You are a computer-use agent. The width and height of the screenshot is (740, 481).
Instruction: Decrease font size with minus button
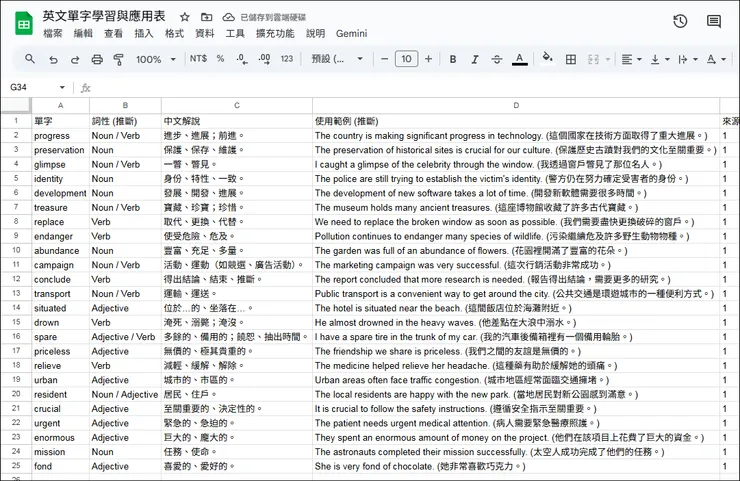point(384,59)
